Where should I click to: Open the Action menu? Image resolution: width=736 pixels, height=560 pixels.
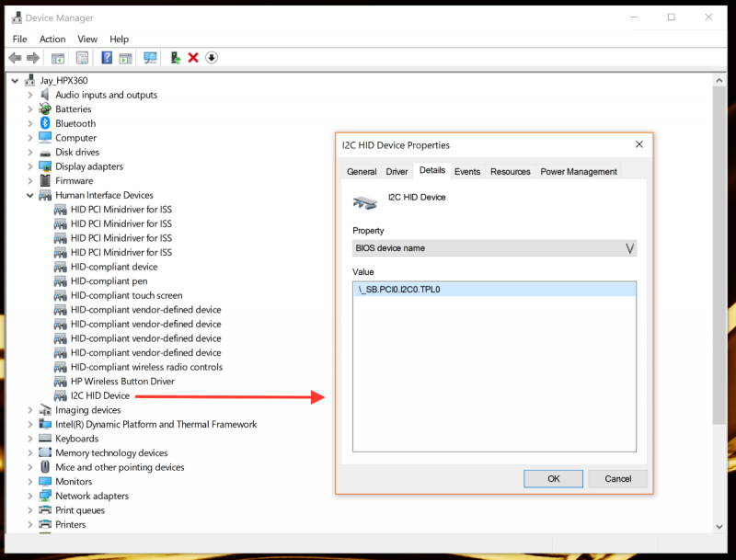[x=52, y=39]
